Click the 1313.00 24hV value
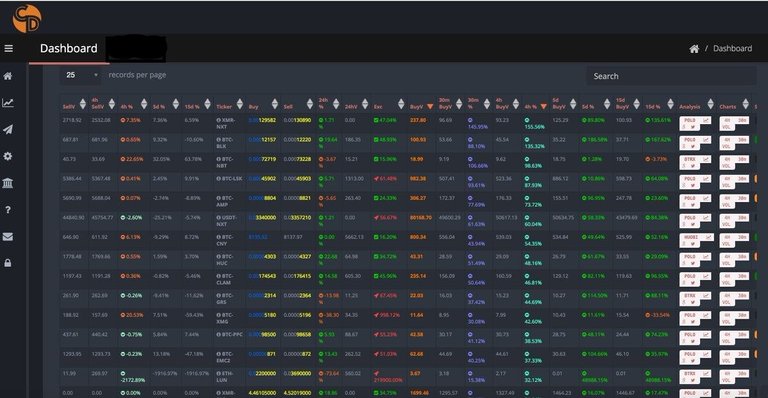 tap(353, 179)
